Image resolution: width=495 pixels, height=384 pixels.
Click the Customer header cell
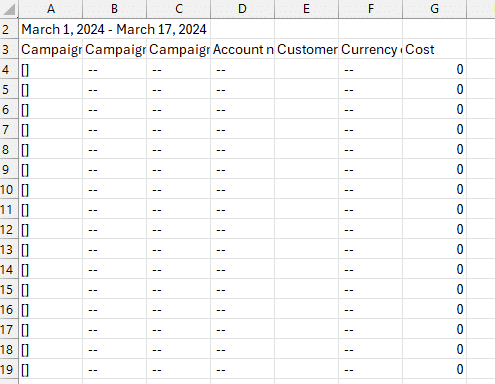pyautogui.click(x=306, y=49)
